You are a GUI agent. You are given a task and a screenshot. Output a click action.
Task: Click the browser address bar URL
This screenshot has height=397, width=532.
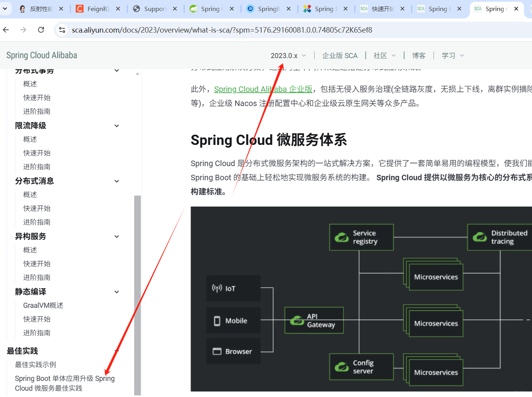click(x=222, y=30)
